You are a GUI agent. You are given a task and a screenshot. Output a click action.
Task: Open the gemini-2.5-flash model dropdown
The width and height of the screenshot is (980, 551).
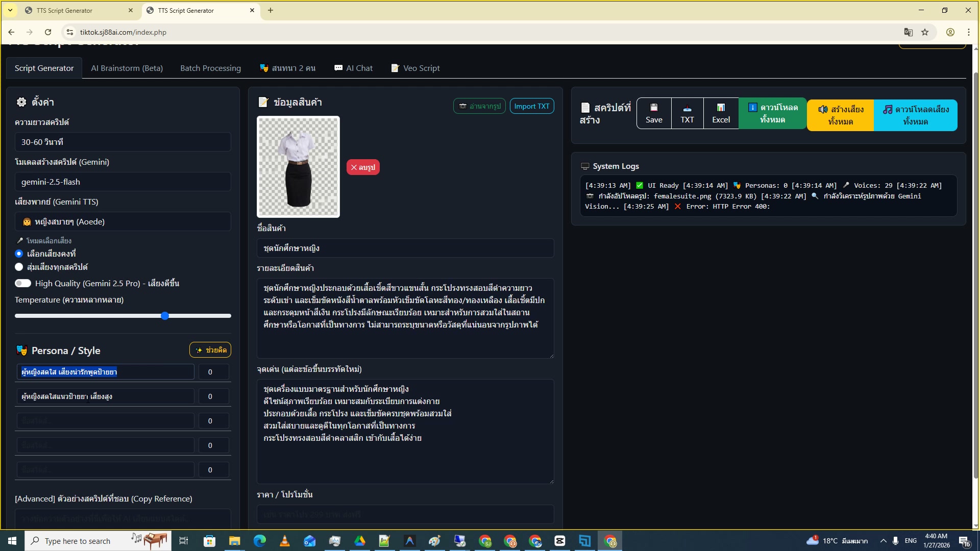[122, 182]
